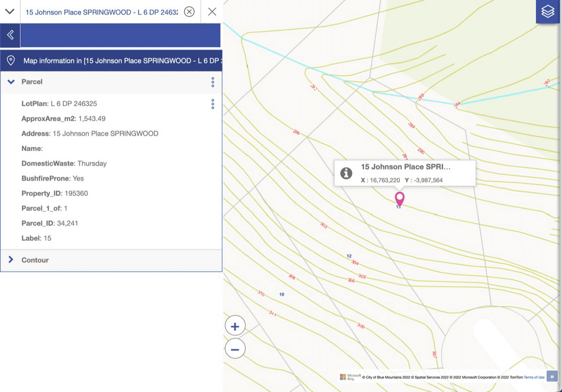This screenshot has height=392, width=562.
Task: Select the Label 15 row
Action: (x=37, y=238)
